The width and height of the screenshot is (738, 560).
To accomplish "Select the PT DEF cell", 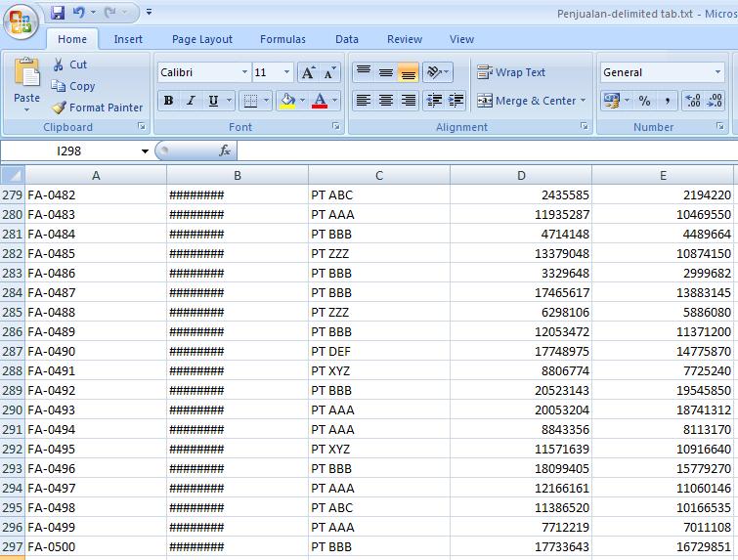I will [379, 351].
